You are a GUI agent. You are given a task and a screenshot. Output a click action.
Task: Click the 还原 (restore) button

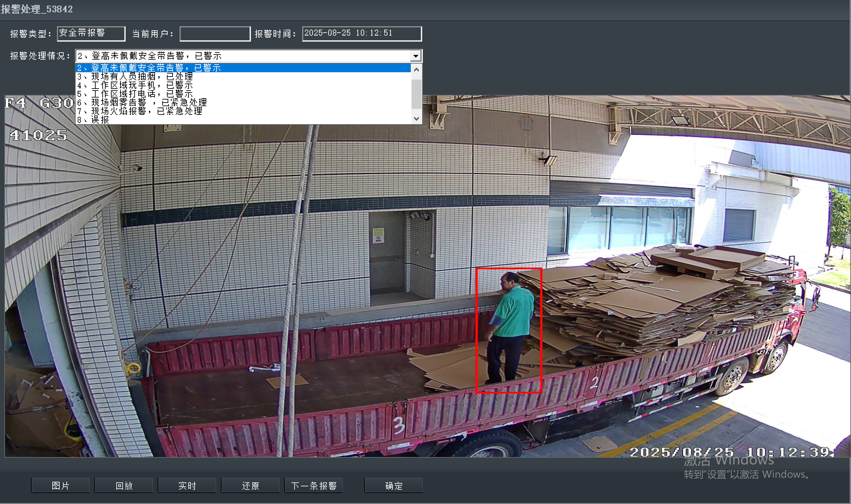point(250,485)
